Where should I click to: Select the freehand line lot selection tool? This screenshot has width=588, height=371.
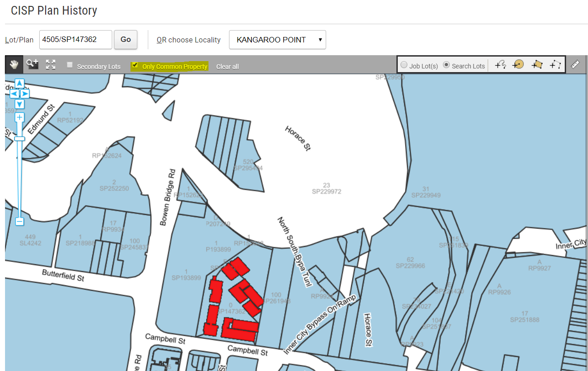(500, 65)
